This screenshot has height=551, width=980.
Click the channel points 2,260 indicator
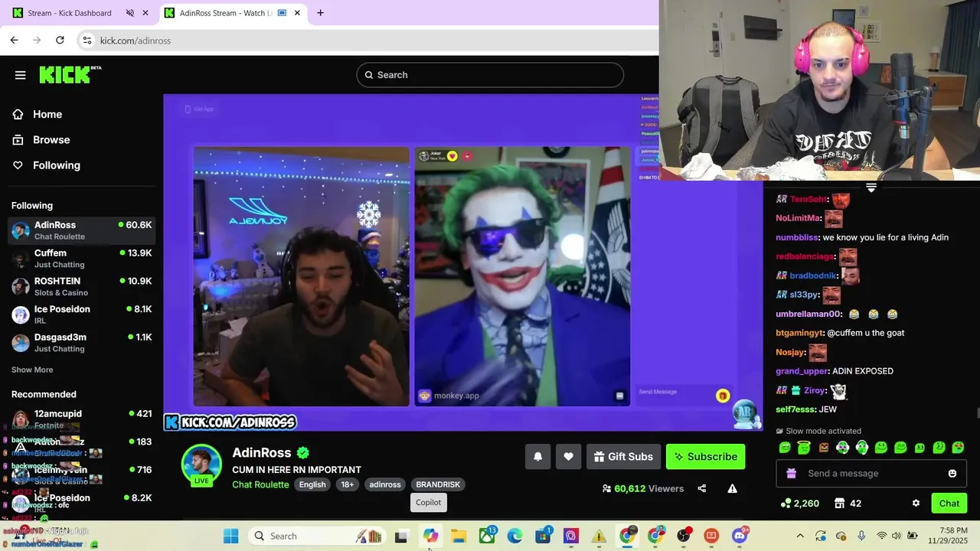click(x=799, y=504)
